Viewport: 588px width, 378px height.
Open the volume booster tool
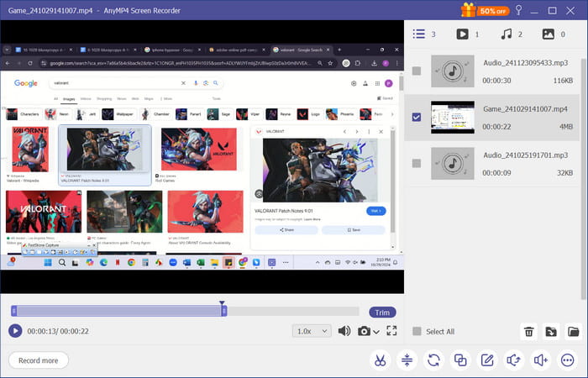(541, 360)
